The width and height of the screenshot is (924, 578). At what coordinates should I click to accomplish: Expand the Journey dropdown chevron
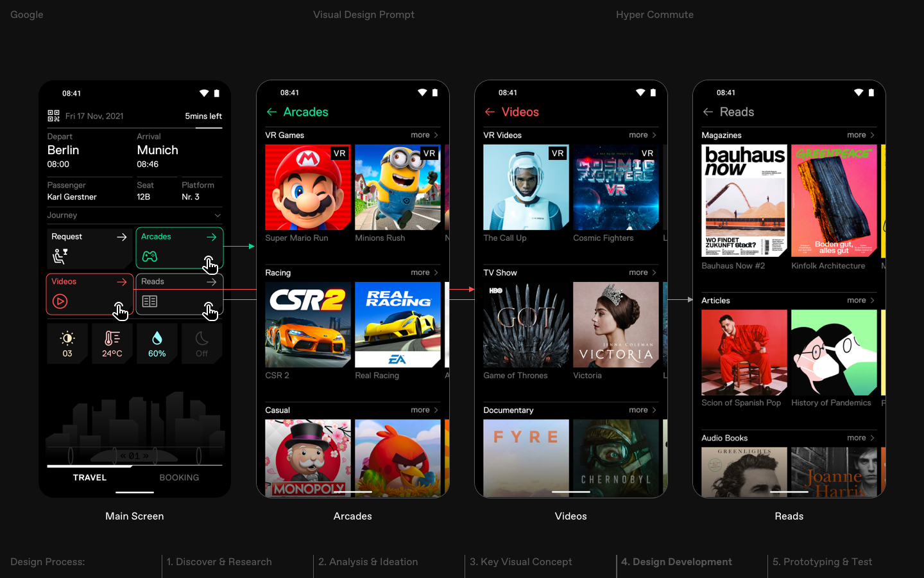point(218,215)
